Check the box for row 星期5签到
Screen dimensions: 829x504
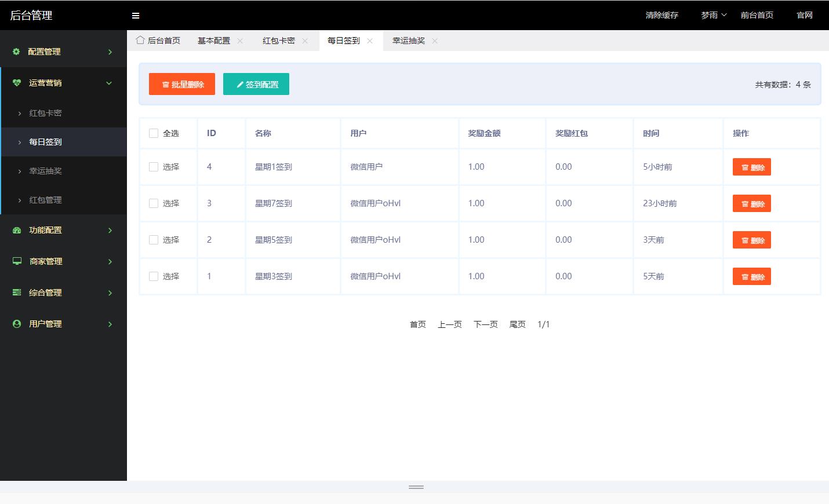154,240
